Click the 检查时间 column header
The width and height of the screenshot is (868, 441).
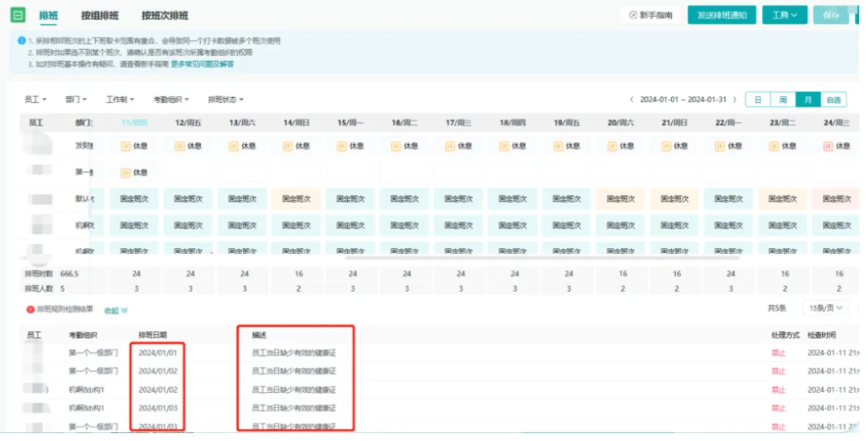(x=821, y=335)
